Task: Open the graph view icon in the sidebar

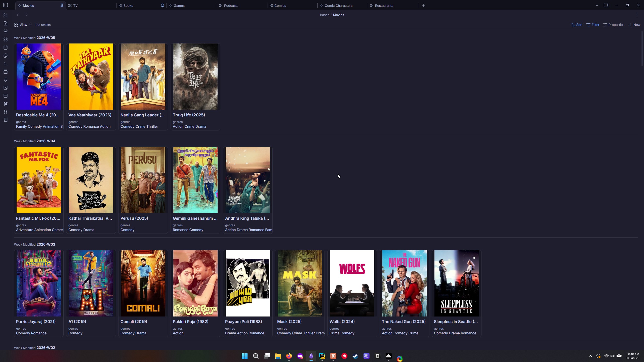Action: [5, 31]
